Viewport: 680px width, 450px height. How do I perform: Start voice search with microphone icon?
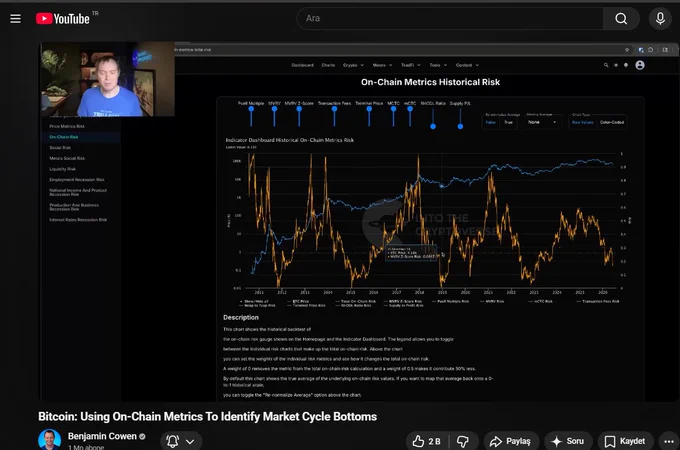click(660, 19)
